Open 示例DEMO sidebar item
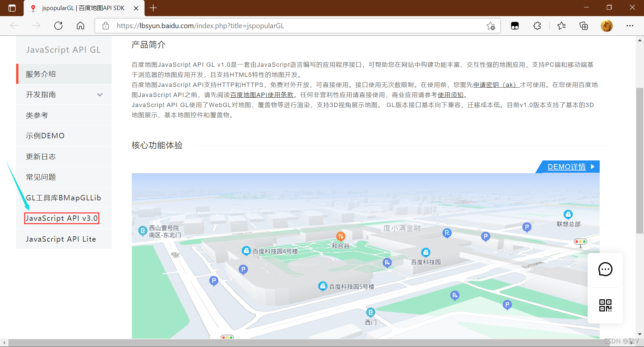This screenshot has height=347, width=644. coord(64,136)
